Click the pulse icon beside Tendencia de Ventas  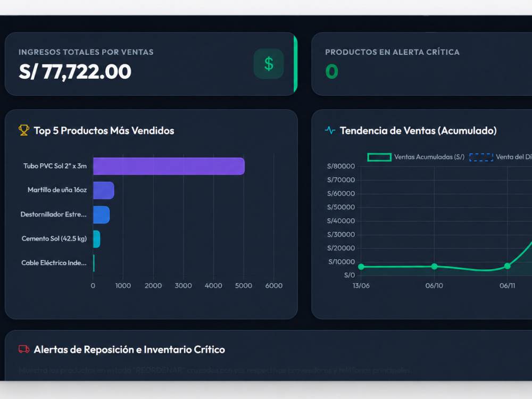(x=330, y=130)
